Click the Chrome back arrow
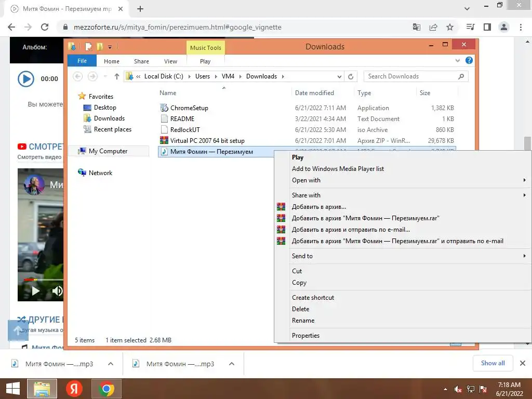Screen dimensions: 532x399 11,27
